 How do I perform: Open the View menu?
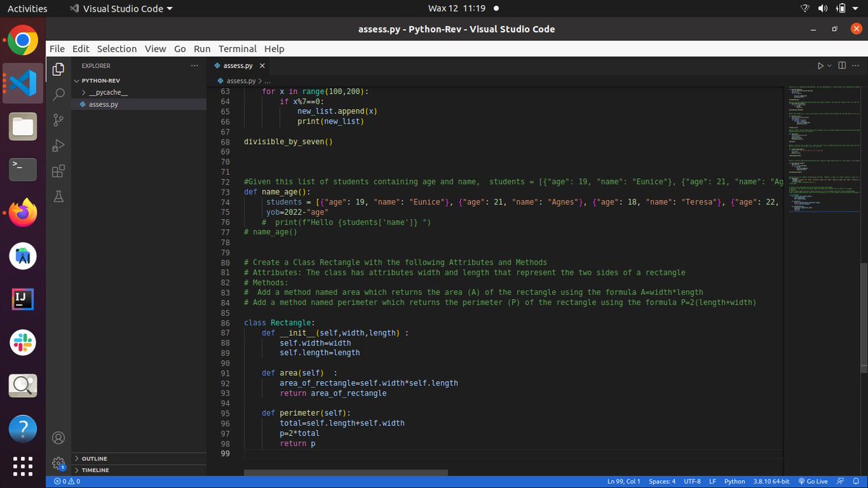[x=155, y=48]
